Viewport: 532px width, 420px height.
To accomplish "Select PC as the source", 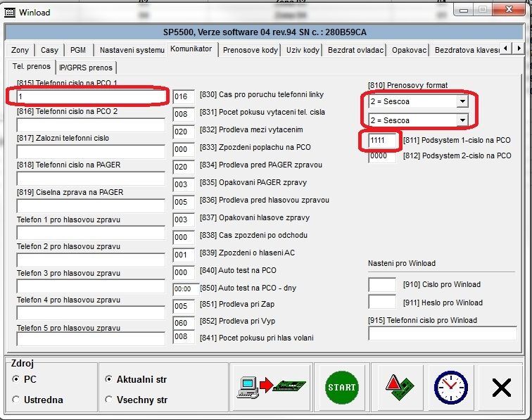I will tap(16, 379).
